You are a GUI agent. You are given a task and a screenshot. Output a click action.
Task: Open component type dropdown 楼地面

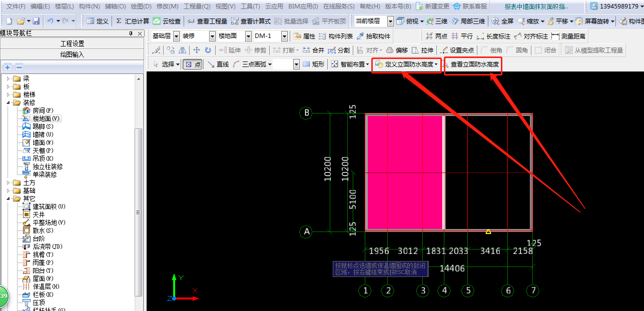(x=248, y=36)
